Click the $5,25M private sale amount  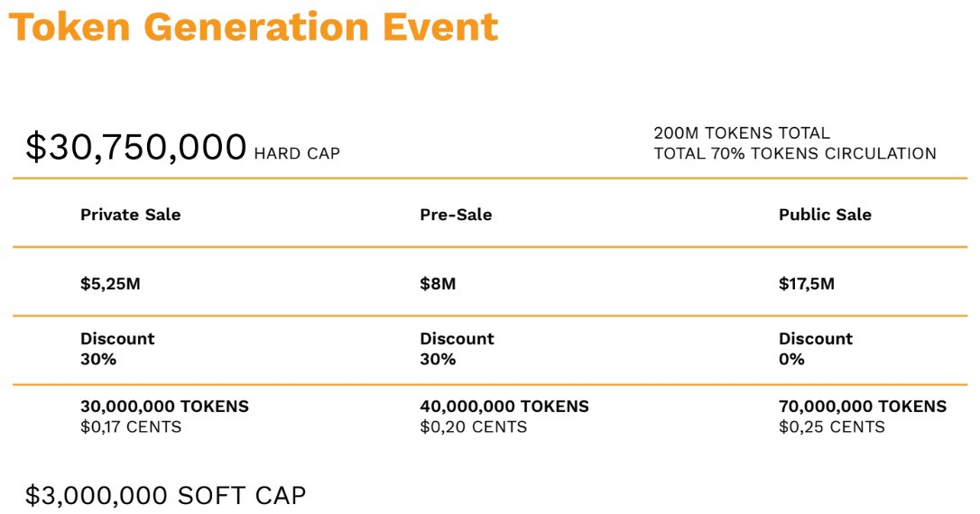point(111,284)
